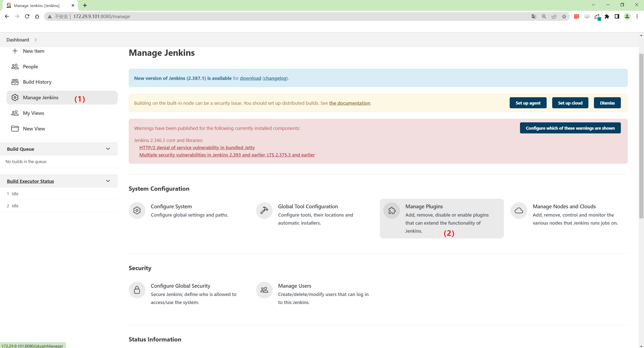Click the Manage Nodes cloud icon
The height and width of the screenshot is (348, 644).
pyautogui.click(x=519, y=211)
